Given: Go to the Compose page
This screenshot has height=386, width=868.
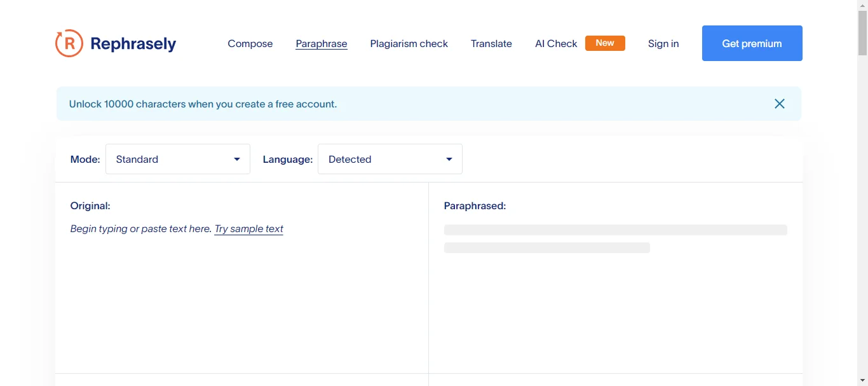Looking at the screenshot, I should [x=250, y=43].
